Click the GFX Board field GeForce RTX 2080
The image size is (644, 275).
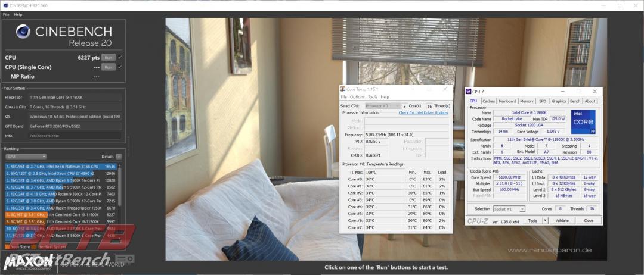pyautogui.click(x=75, y=126)
